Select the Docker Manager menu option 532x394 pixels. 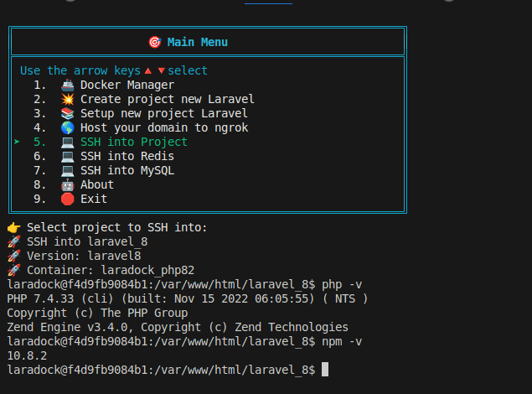click(127, 86)
